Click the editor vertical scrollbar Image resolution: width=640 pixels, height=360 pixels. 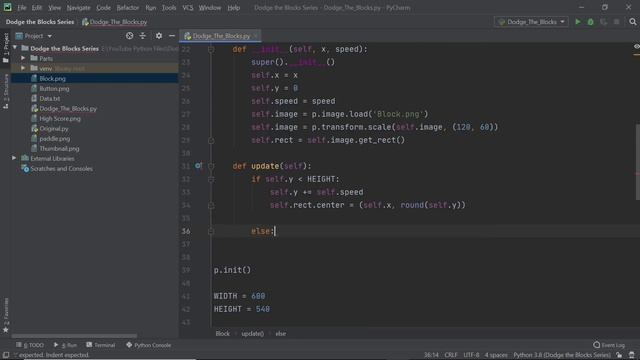click(x=637, y=161)
